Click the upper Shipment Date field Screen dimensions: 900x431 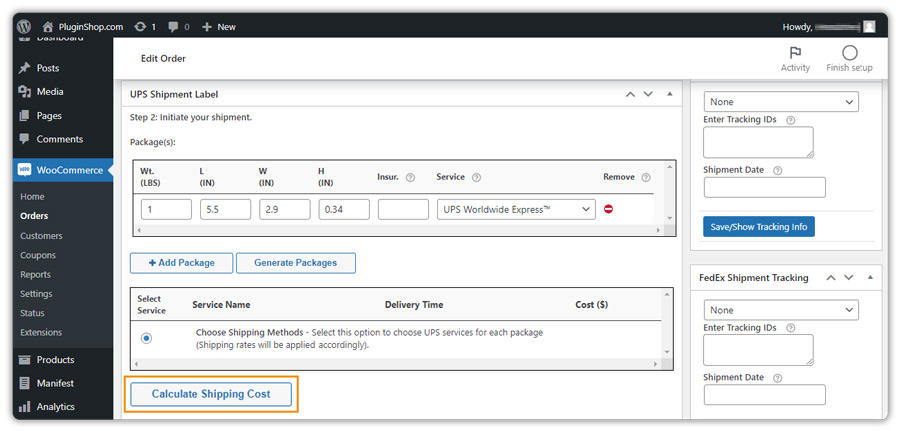click(765, 187)
